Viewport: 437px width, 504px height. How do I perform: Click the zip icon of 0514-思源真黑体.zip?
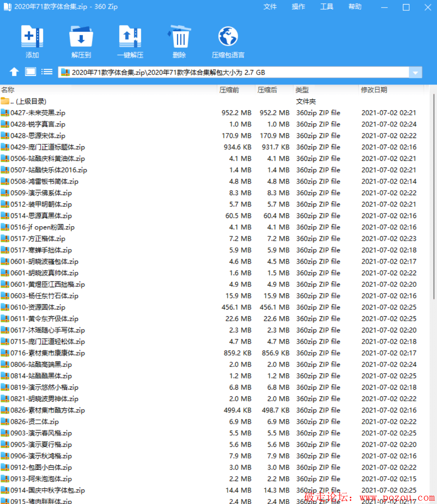5,216
